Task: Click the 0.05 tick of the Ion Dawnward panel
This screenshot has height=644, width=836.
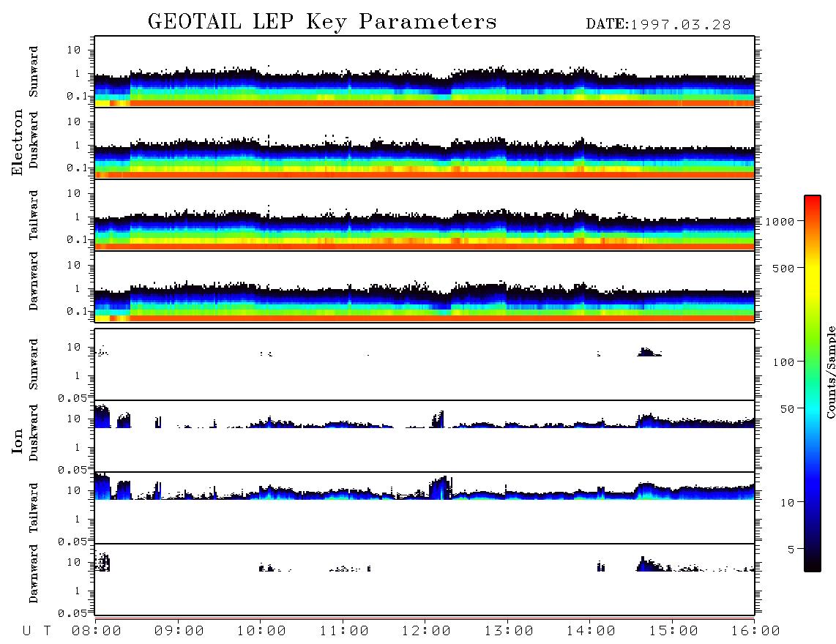Action: tap(72, 613)
